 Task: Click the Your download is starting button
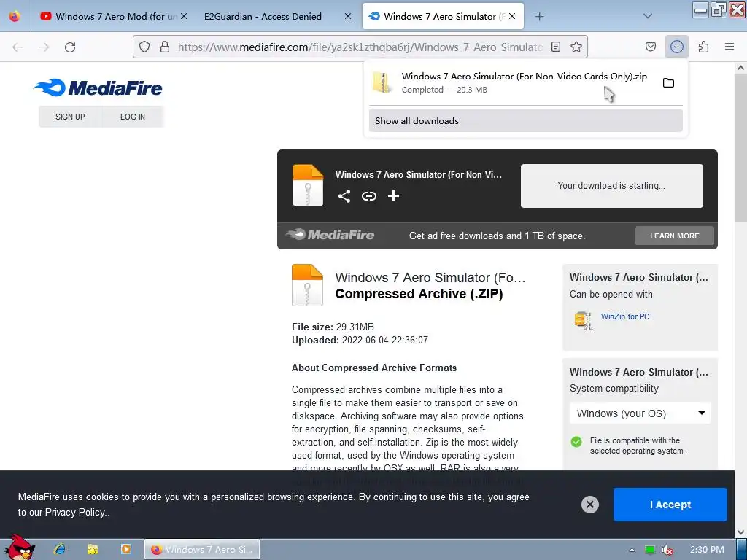click(611, 186)
